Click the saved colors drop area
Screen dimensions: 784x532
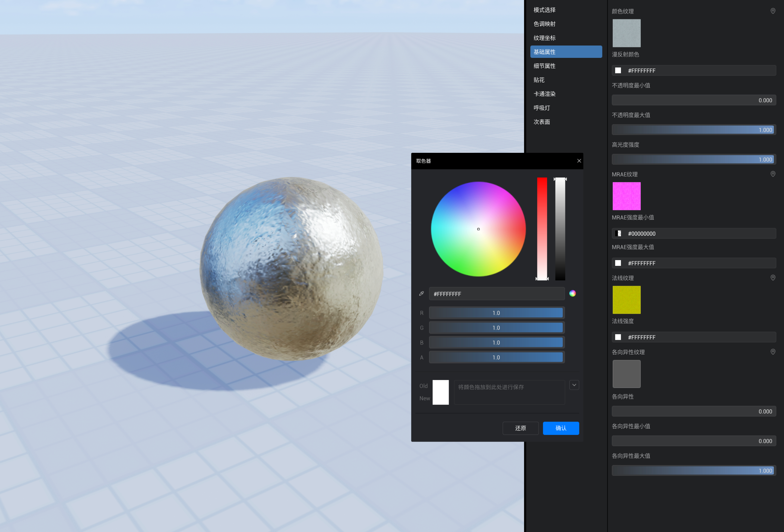pyautogui.click(x=509, y=392)
